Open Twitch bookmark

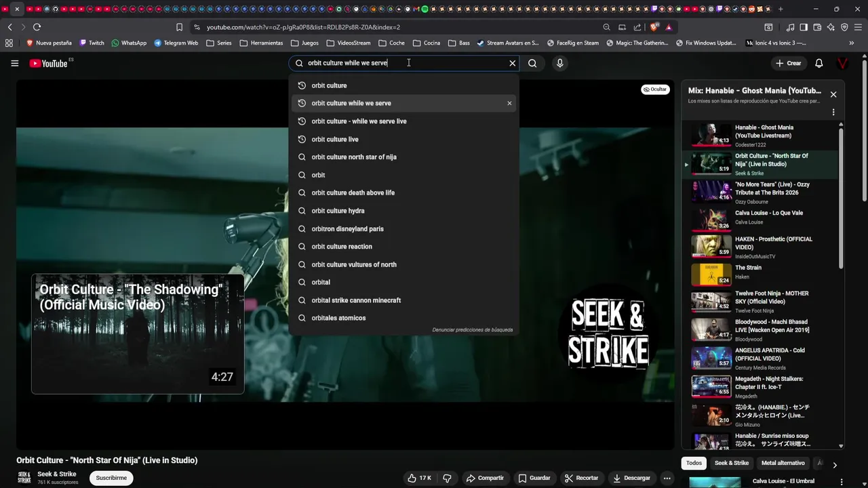click(x=92, y=43)
